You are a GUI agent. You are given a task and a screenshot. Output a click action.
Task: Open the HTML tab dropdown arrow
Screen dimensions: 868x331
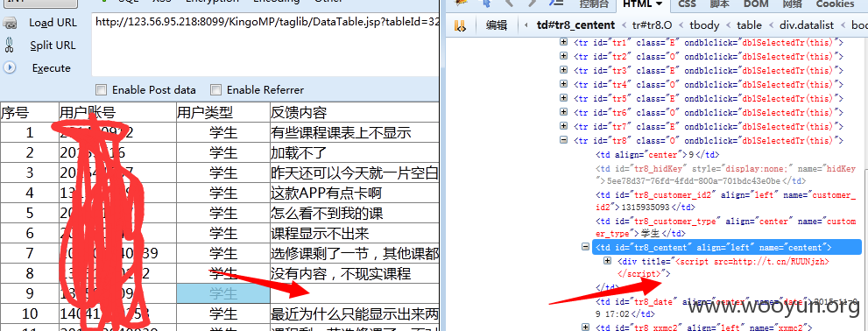(x=659, y=4)
